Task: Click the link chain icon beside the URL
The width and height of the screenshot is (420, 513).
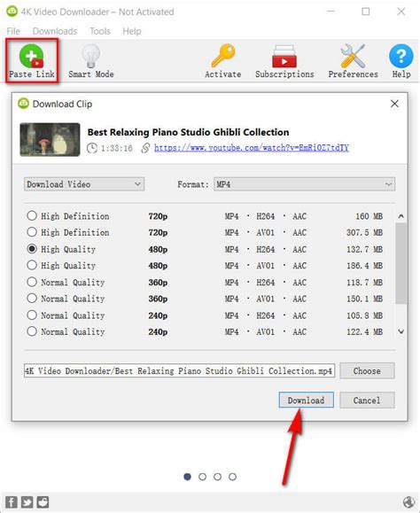Action: coord(145,148)
